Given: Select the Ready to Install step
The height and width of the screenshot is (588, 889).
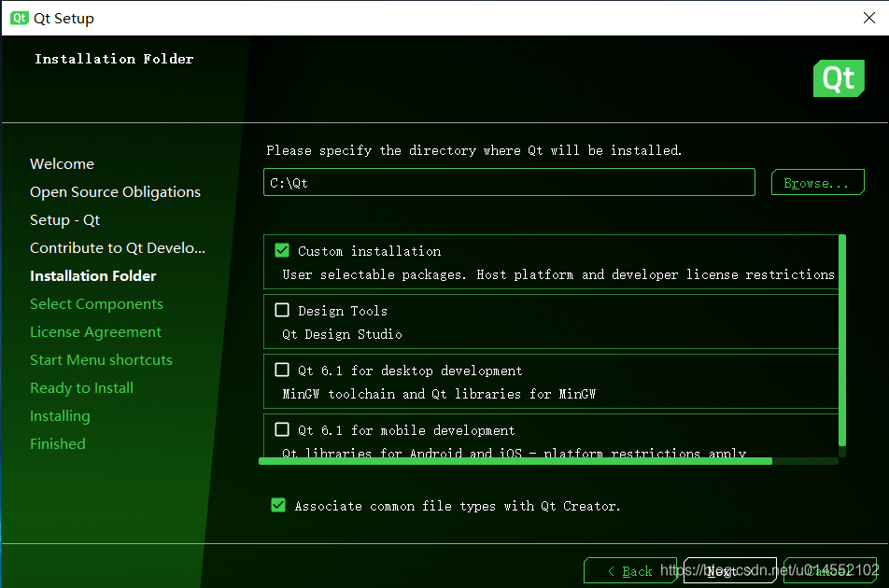Looking at the screenshot, I should pyautogui.click(x=81, y=388).
